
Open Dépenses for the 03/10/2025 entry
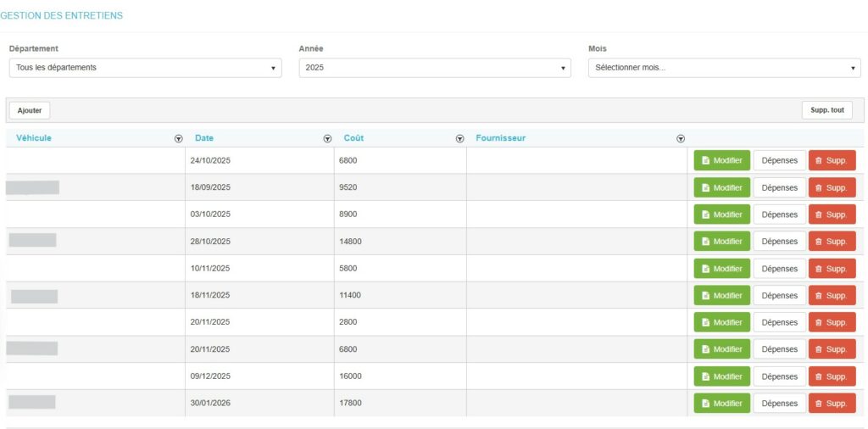[779, 214]
